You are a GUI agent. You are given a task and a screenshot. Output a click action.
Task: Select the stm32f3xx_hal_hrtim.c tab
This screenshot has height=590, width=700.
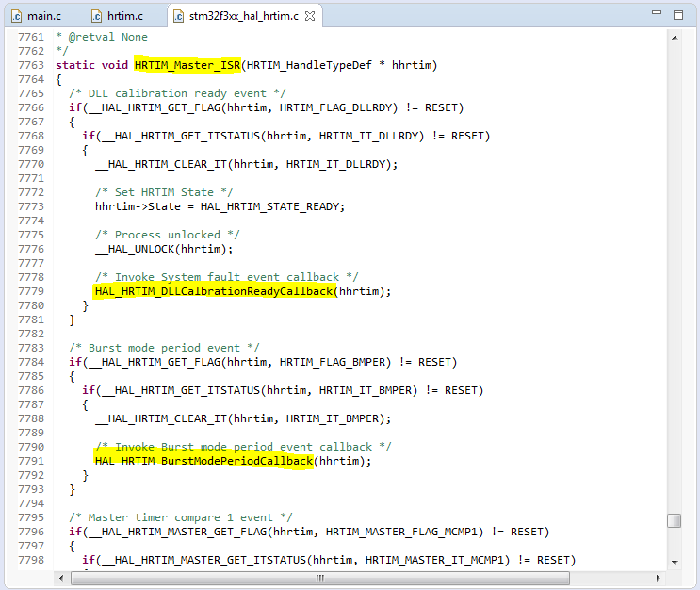(x=244, y=16)
